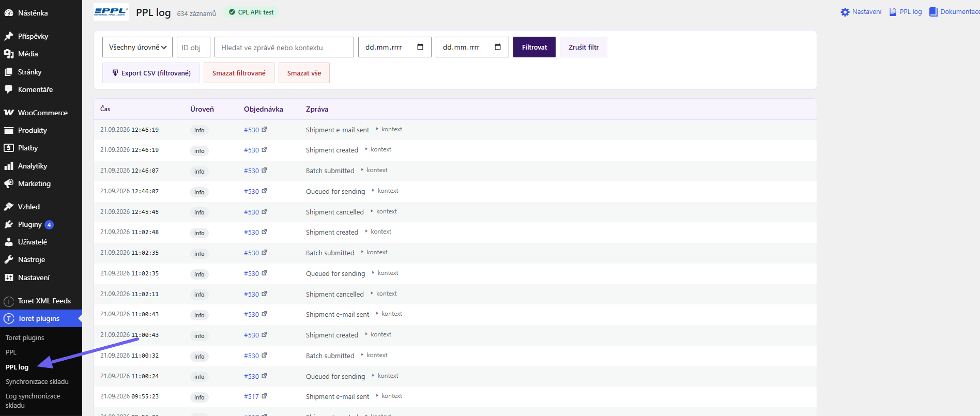Open Stránky in the admin menu
Image resolution: width=980 pixels, height=416 pixels.
point(29,72)
